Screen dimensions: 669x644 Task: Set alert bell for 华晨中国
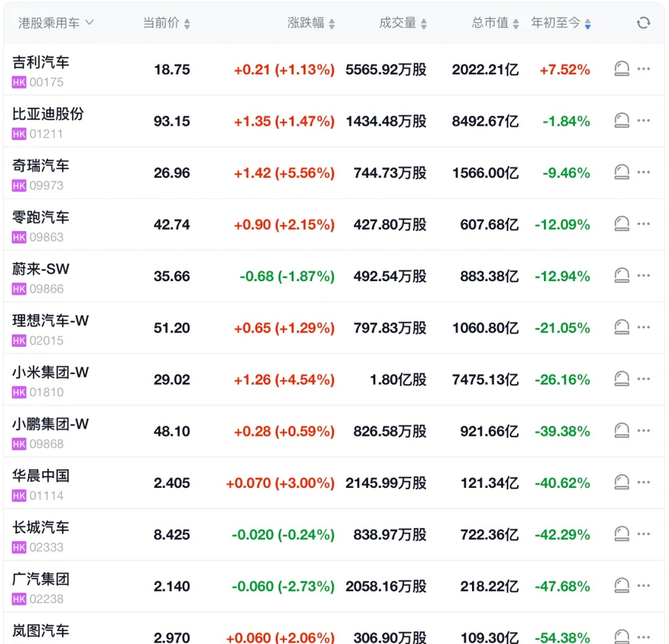coord(622,482)
